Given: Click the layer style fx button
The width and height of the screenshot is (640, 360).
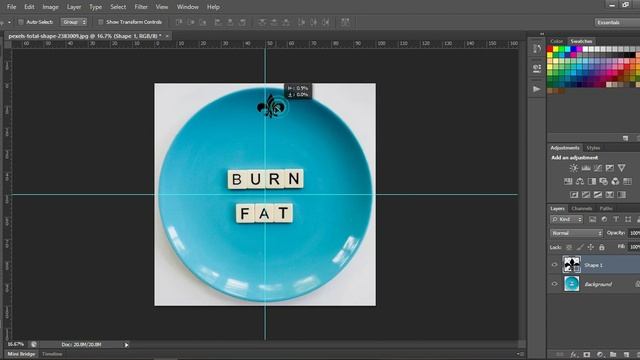Looking at the screenshot, I should pos(573,355).
